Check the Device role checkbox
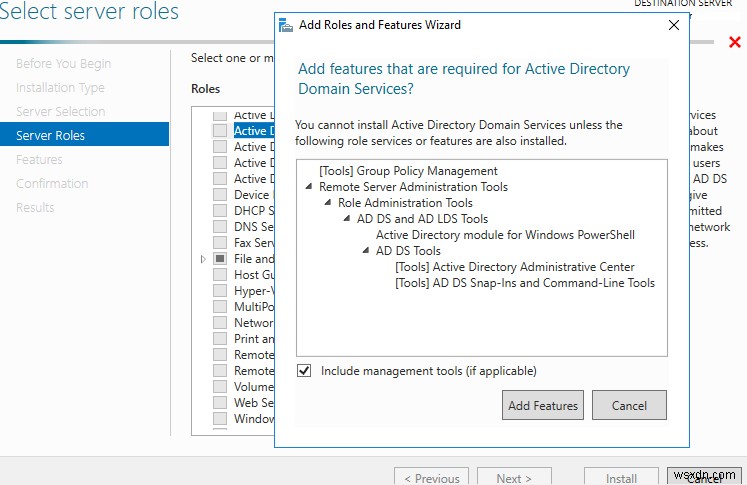747x485 pixels. 220,194
